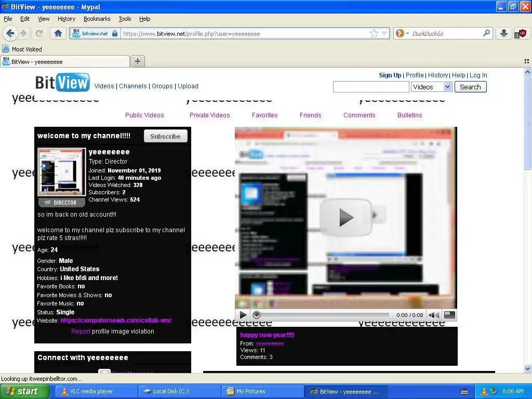This screenshot has width=532, height=399.
Task: Click the BitView site search text box
Action: 371,87
